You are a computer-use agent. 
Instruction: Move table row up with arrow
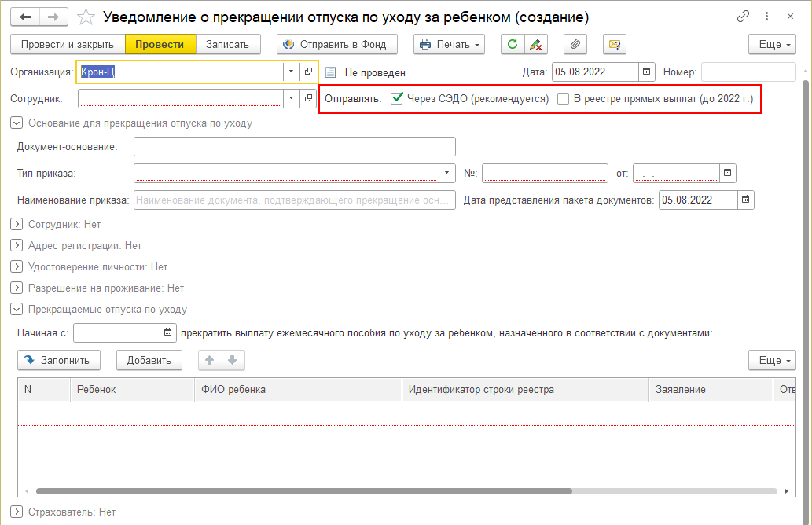pyautogui.click(x=209, y=360)
